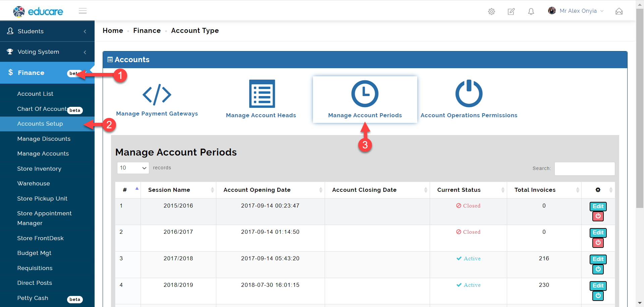Toggle the hamburger sidebar menu
644x307 pixels.
point(83,11)
